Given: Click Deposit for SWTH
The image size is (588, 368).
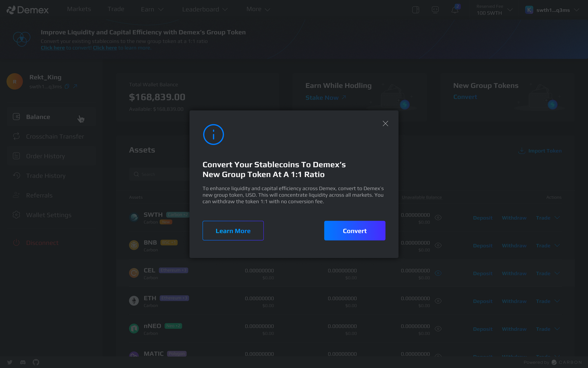Looking at the screenshot, I should tap(482, 218).
